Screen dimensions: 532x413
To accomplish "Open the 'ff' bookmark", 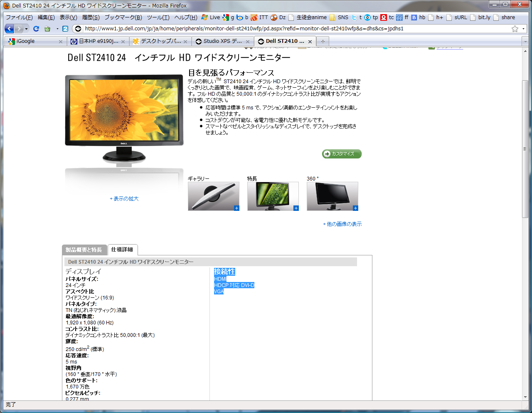I will point(403,17).
